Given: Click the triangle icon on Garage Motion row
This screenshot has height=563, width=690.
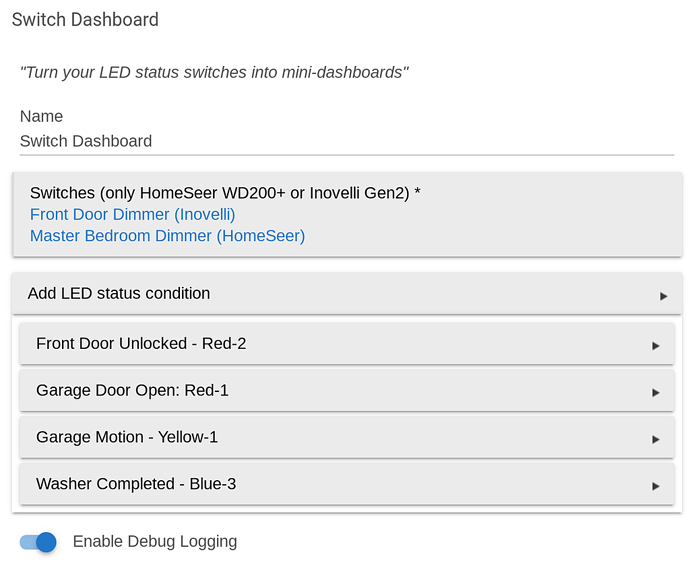Looking at the screenshot, I should (x=656, y=439).
